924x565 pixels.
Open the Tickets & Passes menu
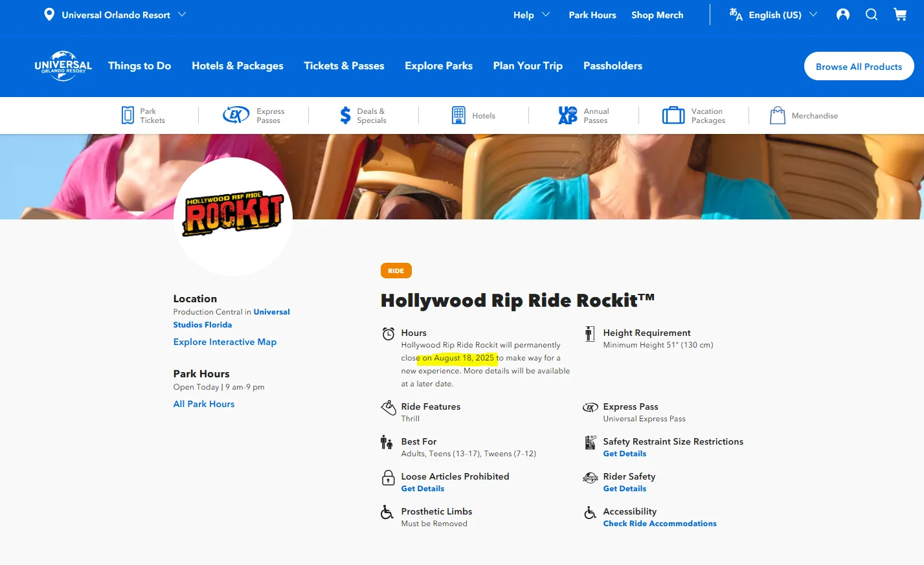point(344,66)
